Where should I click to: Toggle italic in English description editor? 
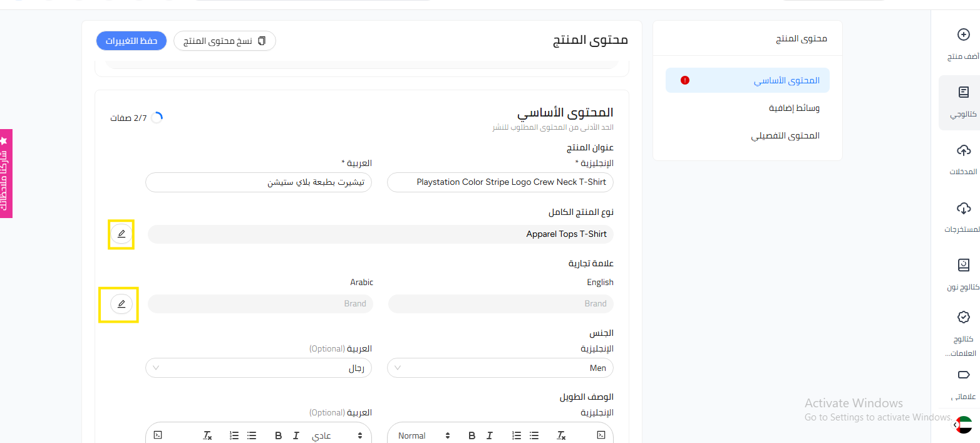490,435
